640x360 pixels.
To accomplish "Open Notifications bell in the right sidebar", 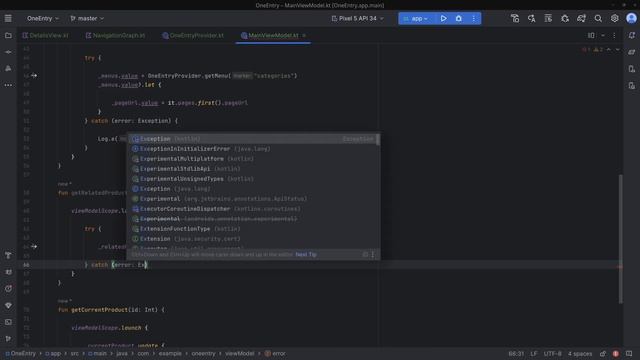I will (x=632, y=36).
